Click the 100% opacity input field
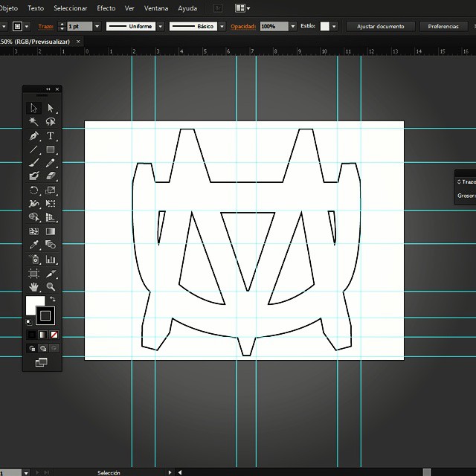 [274, 27]
